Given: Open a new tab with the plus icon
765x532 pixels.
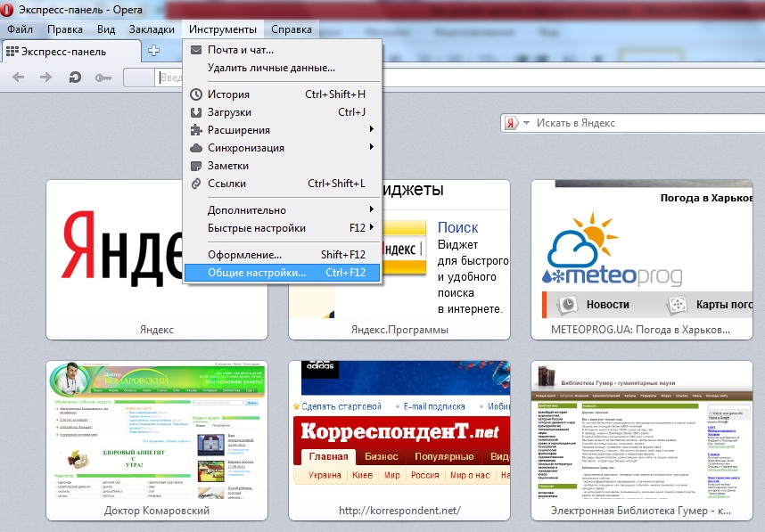Looking at the screenshot, I should coord(153,50).
